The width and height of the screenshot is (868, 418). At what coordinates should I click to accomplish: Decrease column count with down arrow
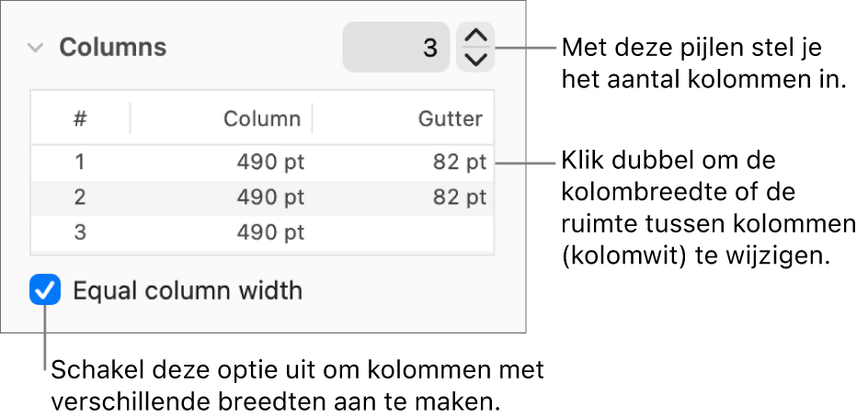[x=475, y=60]
